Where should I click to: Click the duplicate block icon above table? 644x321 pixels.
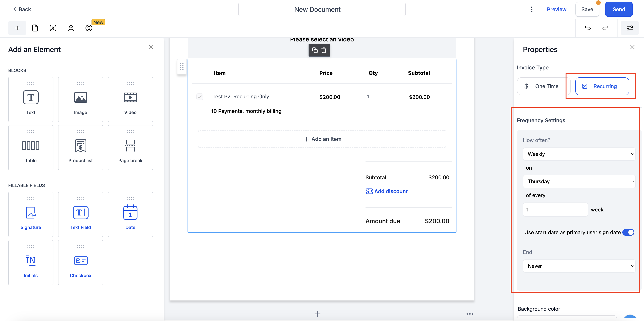(x=315, y=50)
